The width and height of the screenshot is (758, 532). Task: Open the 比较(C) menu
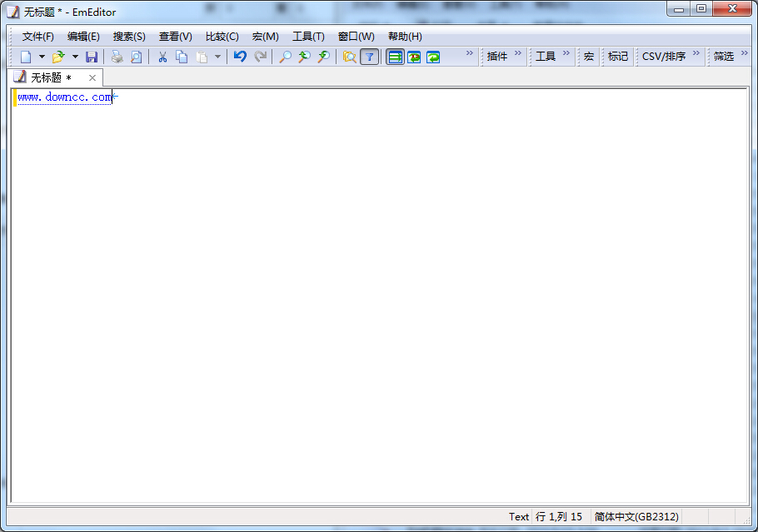point(222,37)
